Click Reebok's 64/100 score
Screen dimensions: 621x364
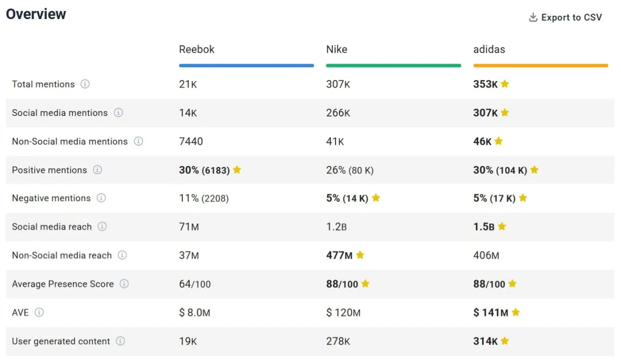(194, 284)
